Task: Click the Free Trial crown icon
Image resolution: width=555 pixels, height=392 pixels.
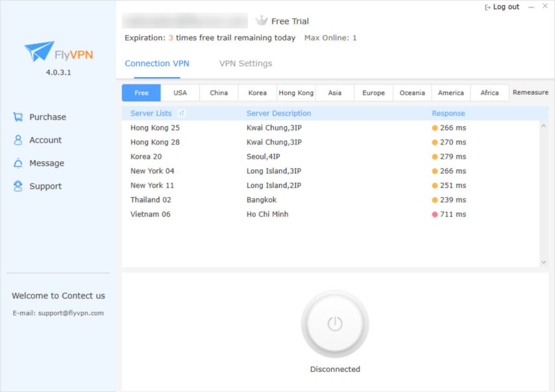Action: pyautogui.click(x=262, y=21)
